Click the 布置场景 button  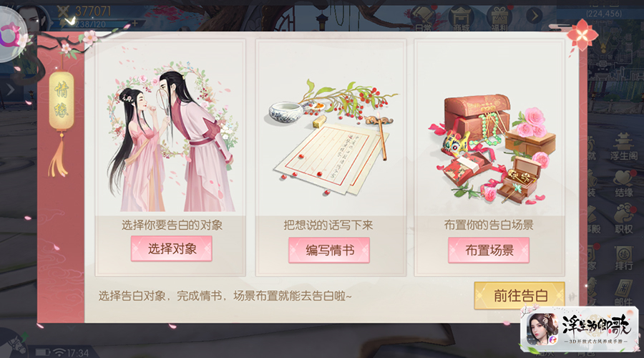tap(489, 250)
